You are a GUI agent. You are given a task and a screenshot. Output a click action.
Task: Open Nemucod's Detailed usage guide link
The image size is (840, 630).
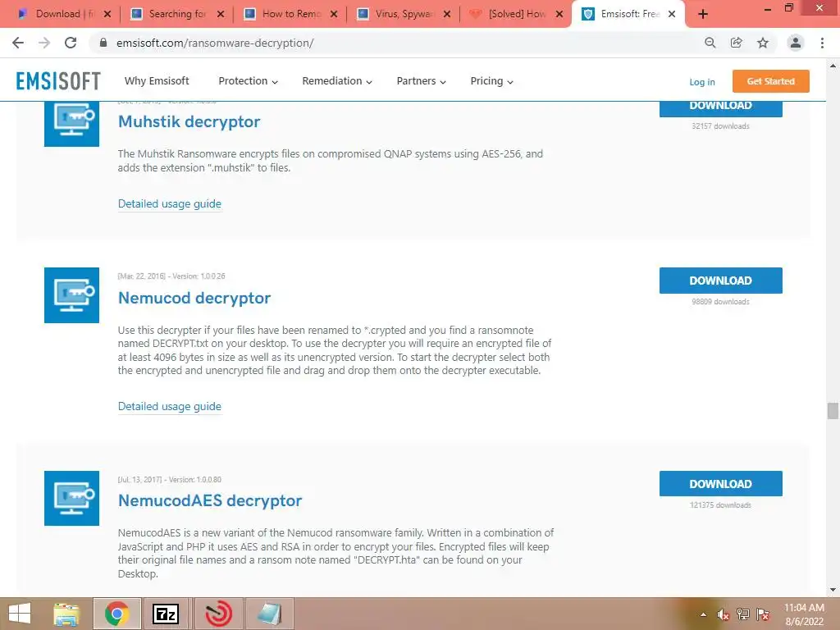(x=169, y=406)
